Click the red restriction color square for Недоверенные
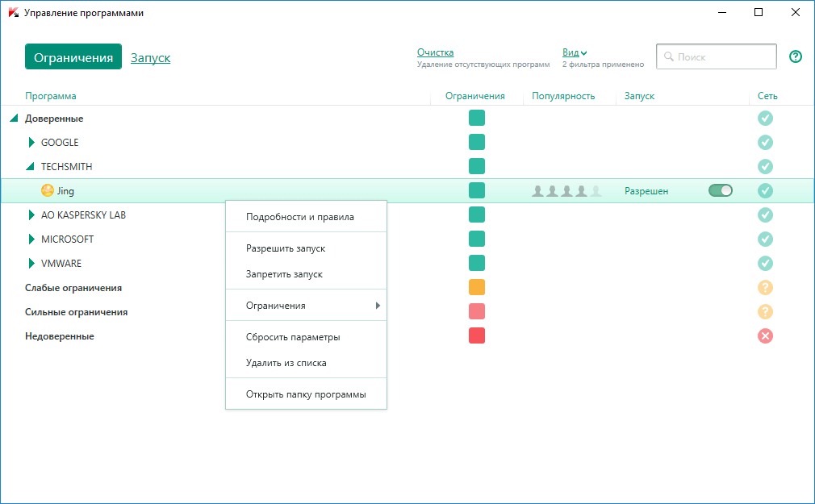The width and height of the screenshot is (815, 504). pos(476,336)
